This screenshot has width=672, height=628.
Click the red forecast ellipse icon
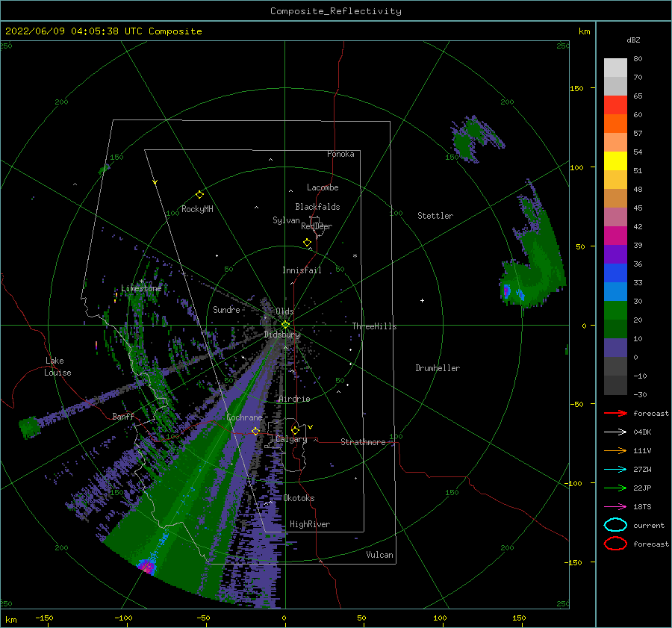tap(615, 544)
